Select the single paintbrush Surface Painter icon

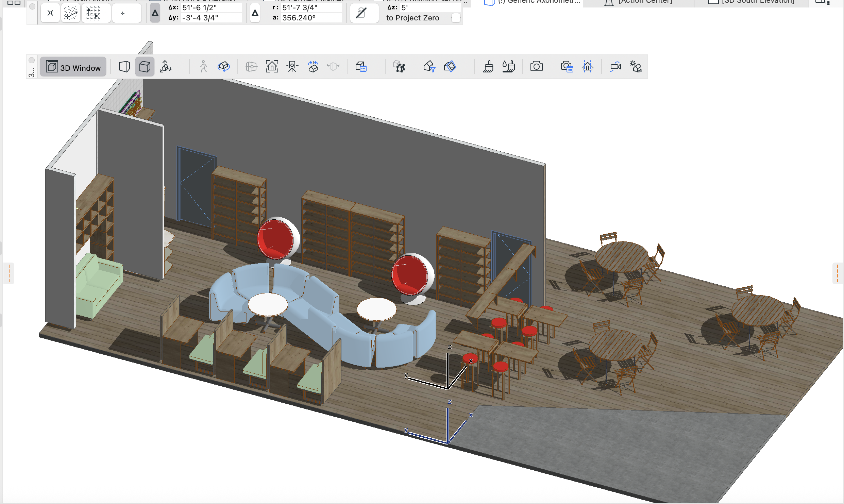click(488, 67)
